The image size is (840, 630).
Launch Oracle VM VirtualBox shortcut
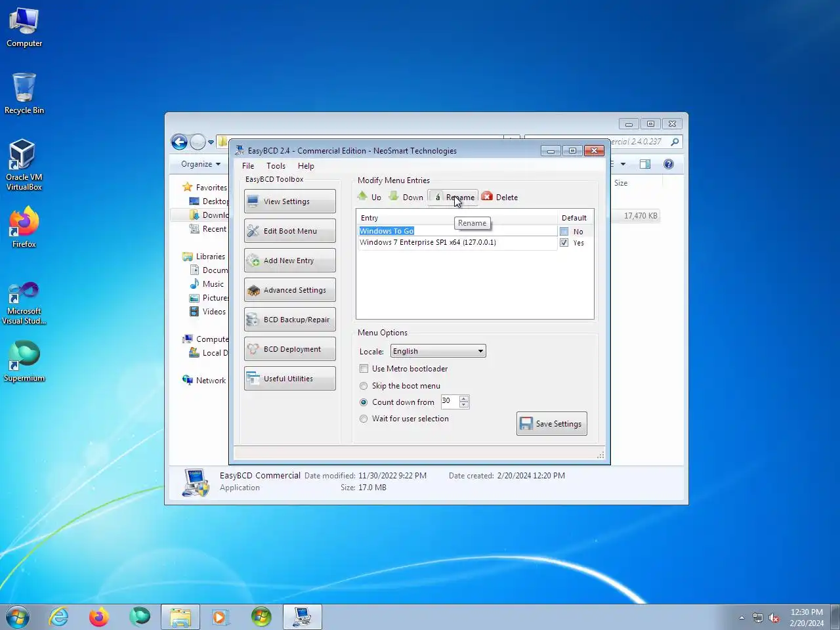point(24,165)
